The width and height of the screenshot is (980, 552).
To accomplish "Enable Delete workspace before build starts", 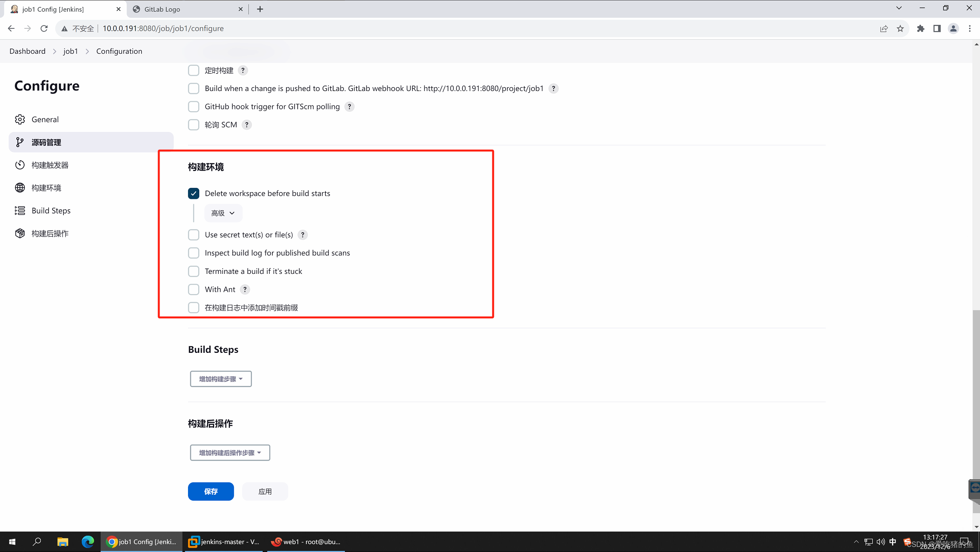I will [194, 194].
